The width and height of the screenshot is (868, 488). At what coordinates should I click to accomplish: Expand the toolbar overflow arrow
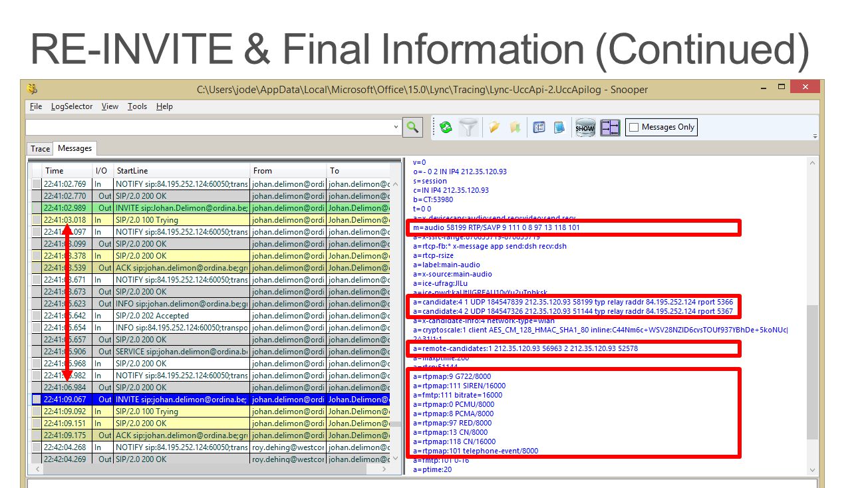pos(815,136)
